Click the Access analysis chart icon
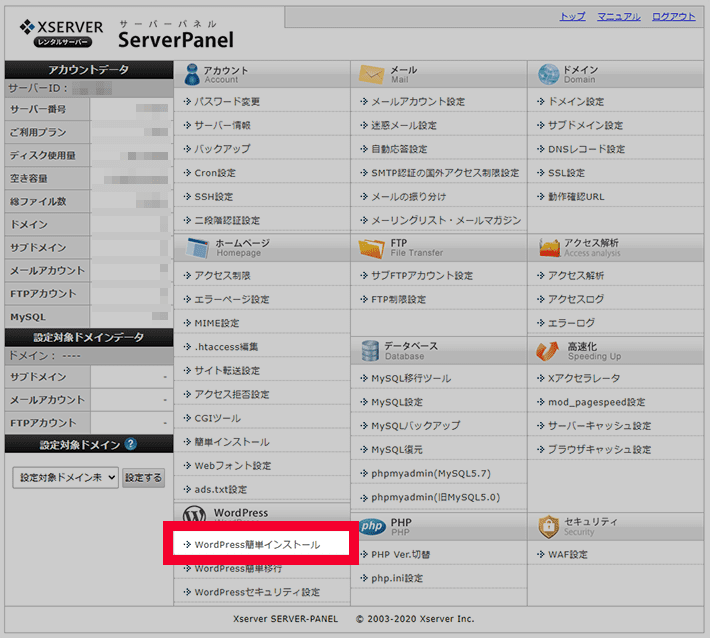The width and height of the screenshot is (710, 638). pos(549,248)
